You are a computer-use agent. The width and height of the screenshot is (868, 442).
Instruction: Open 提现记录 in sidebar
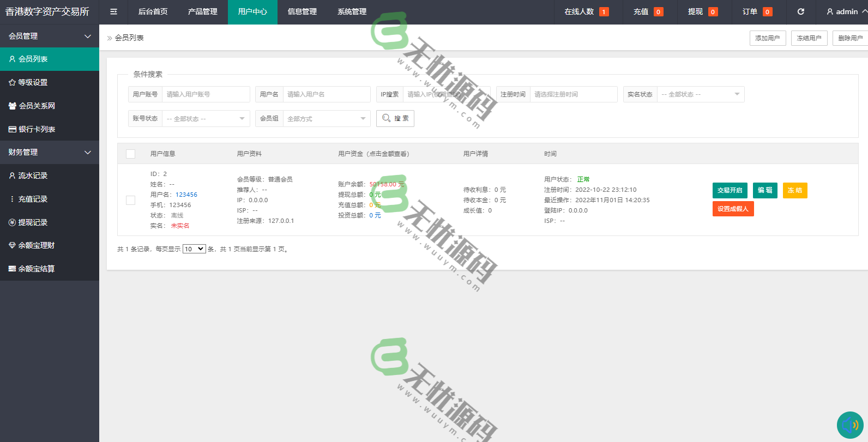50,222
